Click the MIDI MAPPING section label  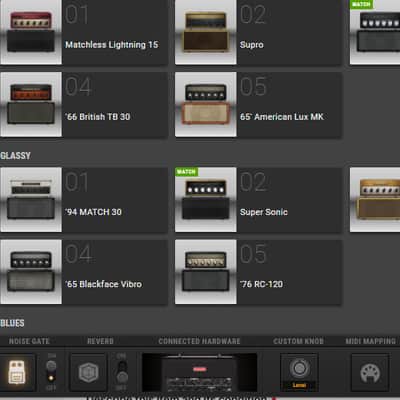pyautogui.click(x=370, y=341)
